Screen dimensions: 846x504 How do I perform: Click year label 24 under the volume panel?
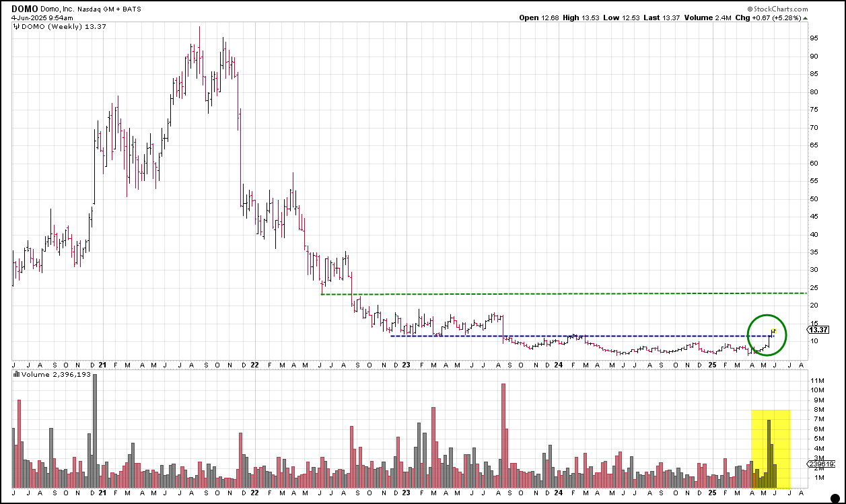[559, 494]
